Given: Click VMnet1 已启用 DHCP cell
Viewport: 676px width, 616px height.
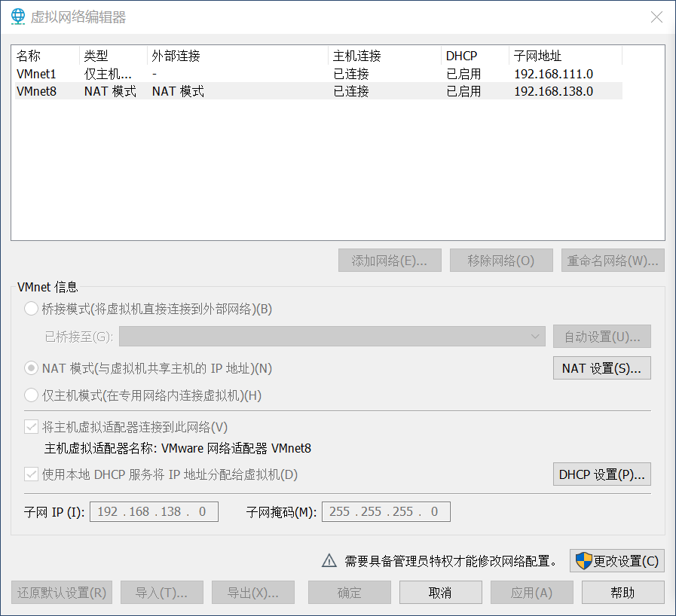Looking at the screenshot, I should (x=464, y=74).
